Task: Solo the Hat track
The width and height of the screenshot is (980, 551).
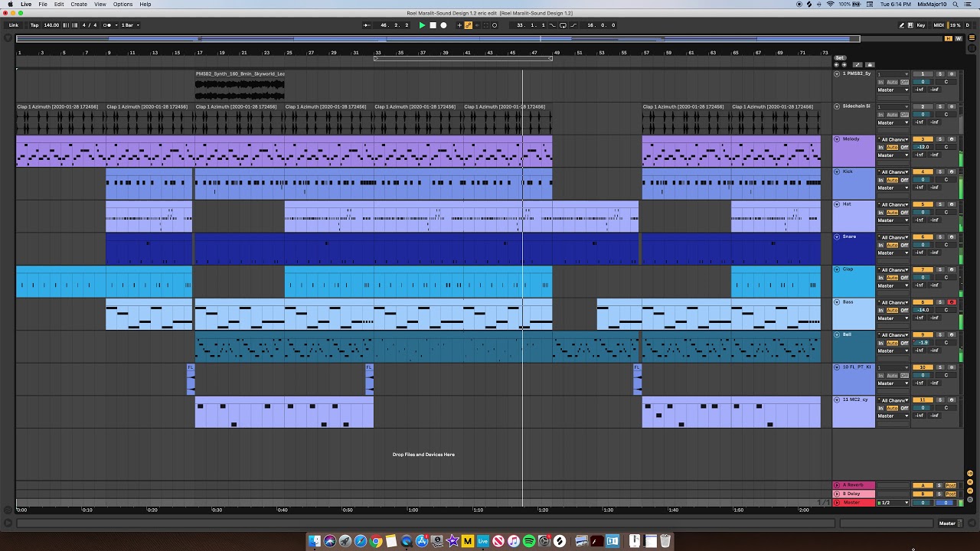Action: click(x=940, y=204)
